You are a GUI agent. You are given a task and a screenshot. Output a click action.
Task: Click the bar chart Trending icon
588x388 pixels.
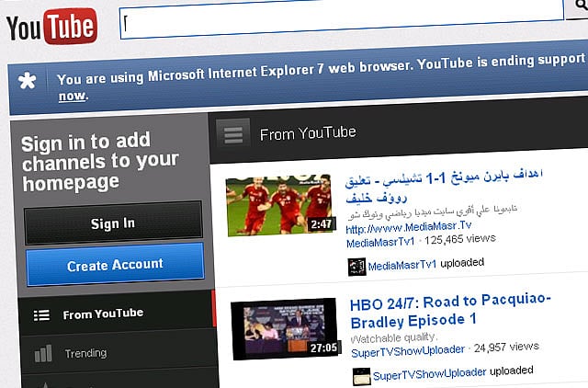click(43, 353)
